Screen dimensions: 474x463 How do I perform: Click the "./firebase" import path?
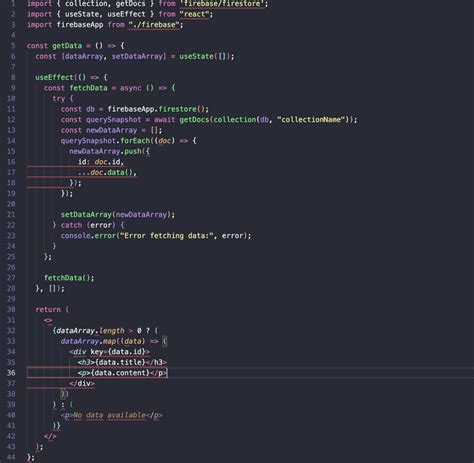pos(154,25)
